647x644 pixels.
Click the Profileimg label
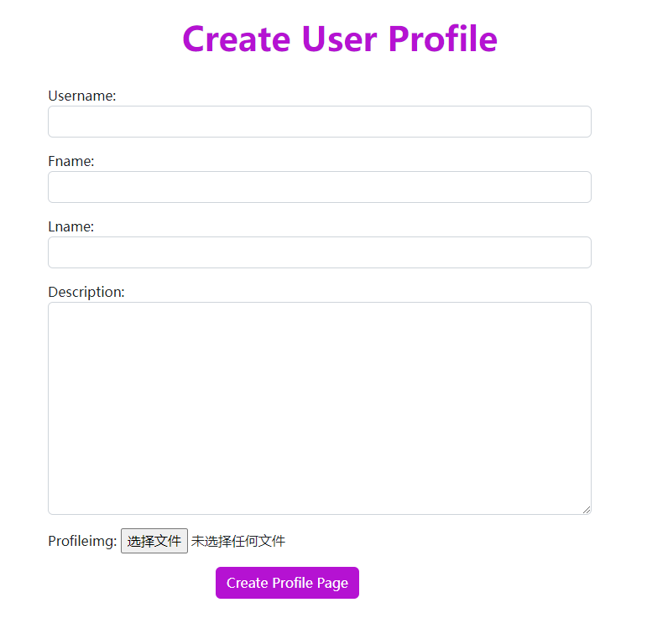(82, 541)
